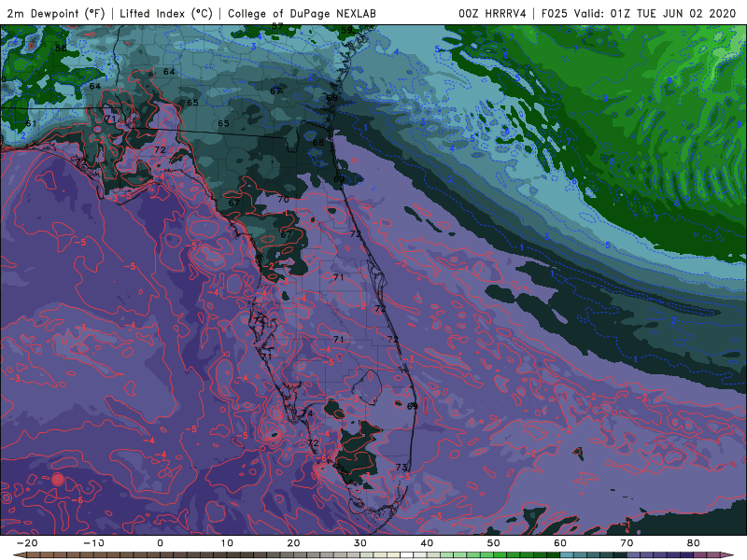Screen dimensions: 747x560
Task: Click the dewpoint value 57 at the map top
Action: tap(277, 27)
